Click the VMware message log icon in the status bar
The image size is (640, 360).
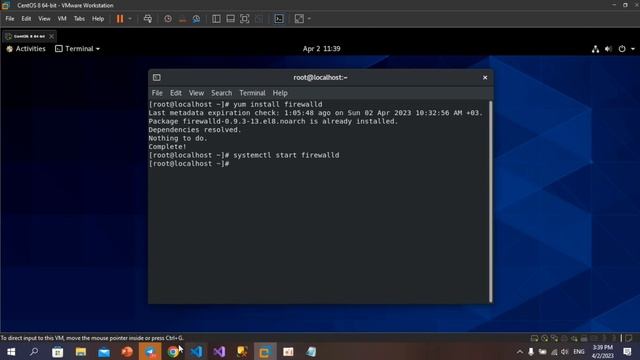(629, 338)
